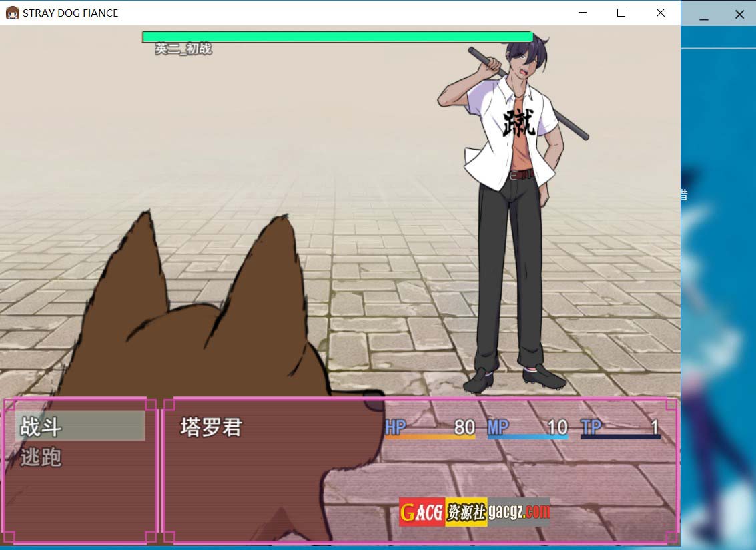Maximize the STRAY DOG FIANCE game window
756x550 pixels.
click(x=621, y=13)
